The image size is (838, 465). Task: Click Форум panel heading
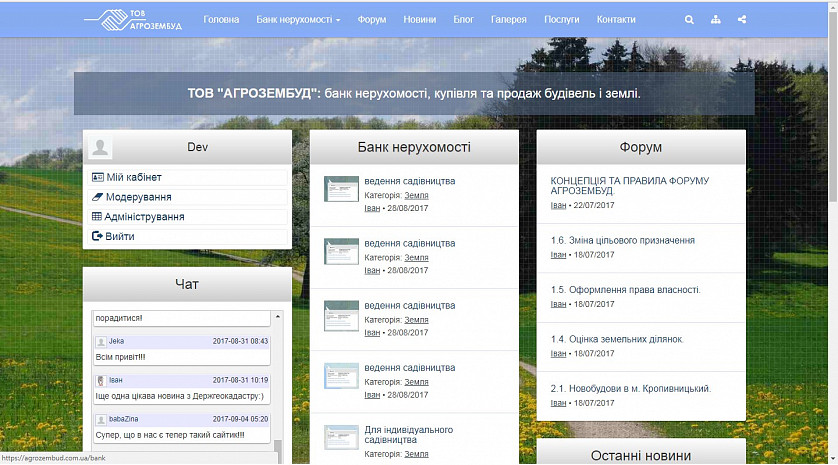click(x=641, y=147)
